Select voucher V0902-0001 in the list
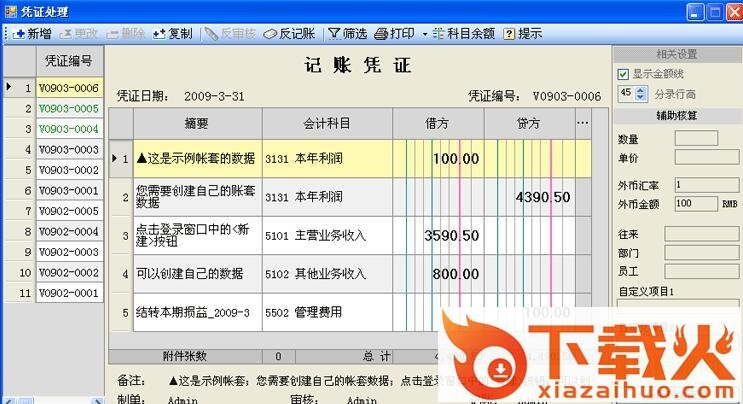Image resolution: width=743 pixels, height=404 pixels. pos(69,293)
